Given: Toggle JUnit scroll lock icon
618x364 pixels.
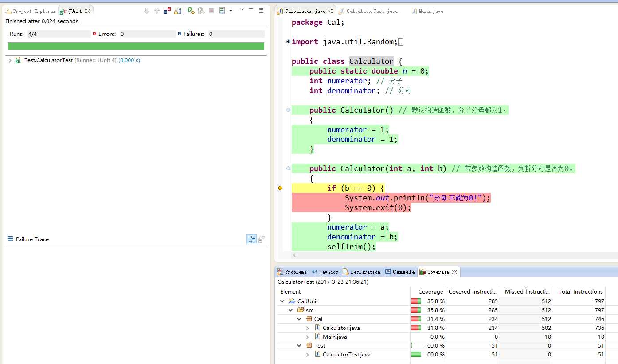Looking at the screenshot, I should (177, 11).
